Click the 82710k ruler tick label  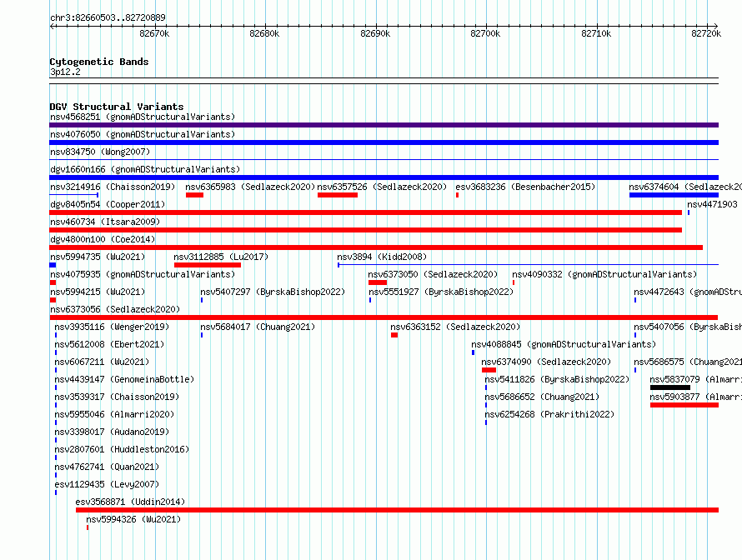pos(596,33)
